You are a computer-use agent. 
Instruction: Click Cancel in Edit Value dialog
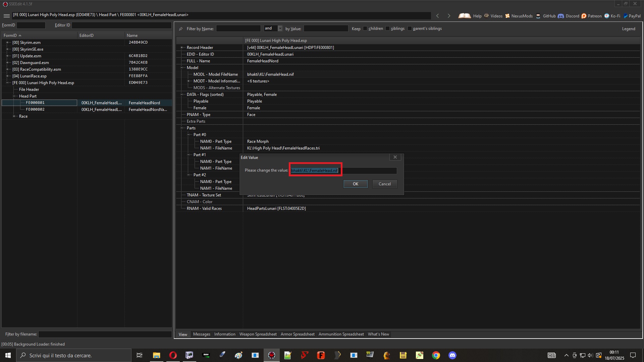[x=385, y=184]
